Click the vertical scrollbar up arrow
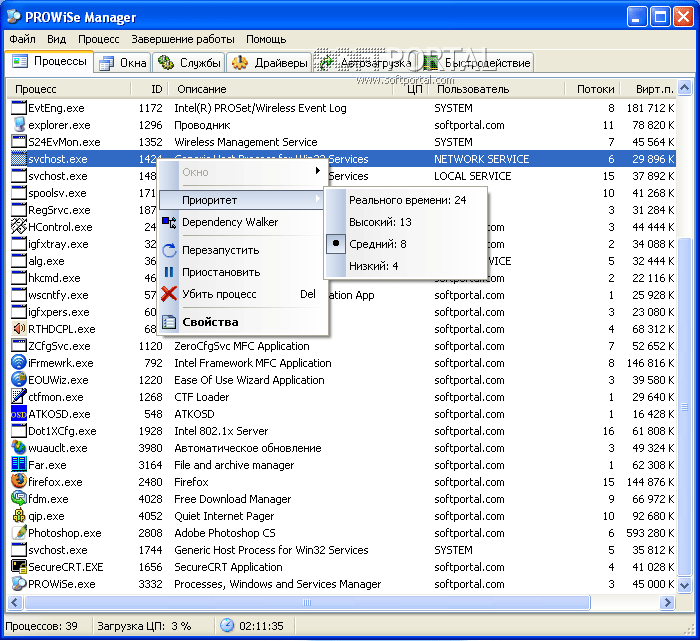Image resolution: width=700 pixels, height=641 pixels. coord(684,88)
